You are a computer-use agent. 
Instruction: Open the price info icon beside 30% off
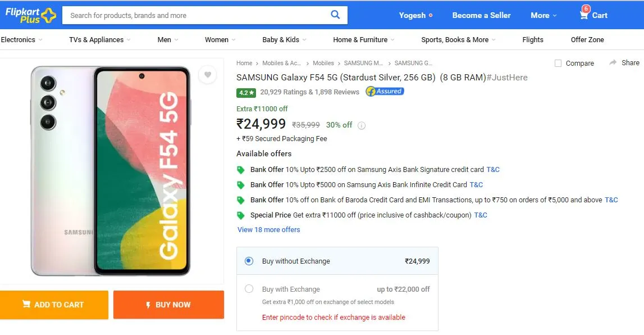[x=362, y=126]
